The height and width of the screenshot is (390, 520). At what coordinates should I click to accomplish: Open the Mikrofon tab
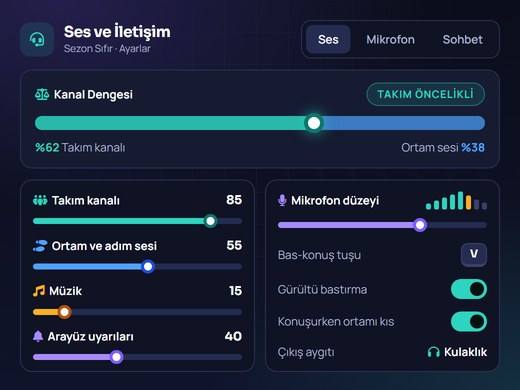click(390, 40)
